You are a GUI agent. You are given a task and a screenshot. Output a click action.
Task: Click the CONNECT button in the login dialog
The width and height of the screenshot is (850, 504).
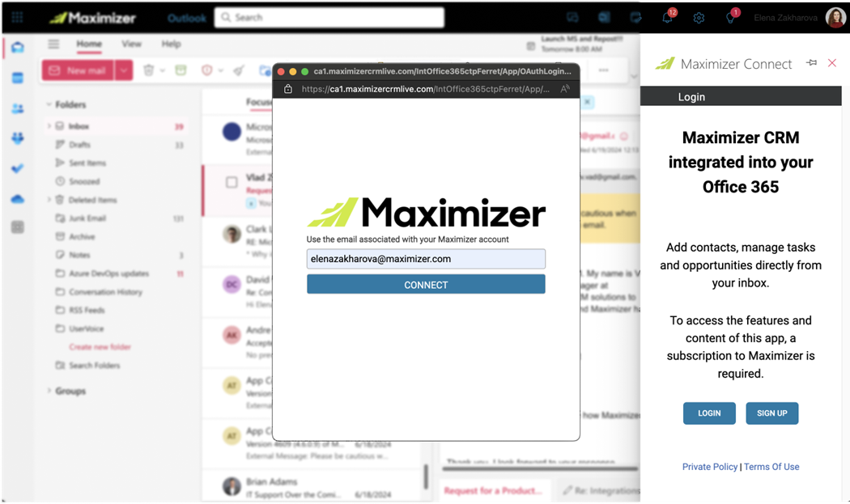[x=426, y=285]
